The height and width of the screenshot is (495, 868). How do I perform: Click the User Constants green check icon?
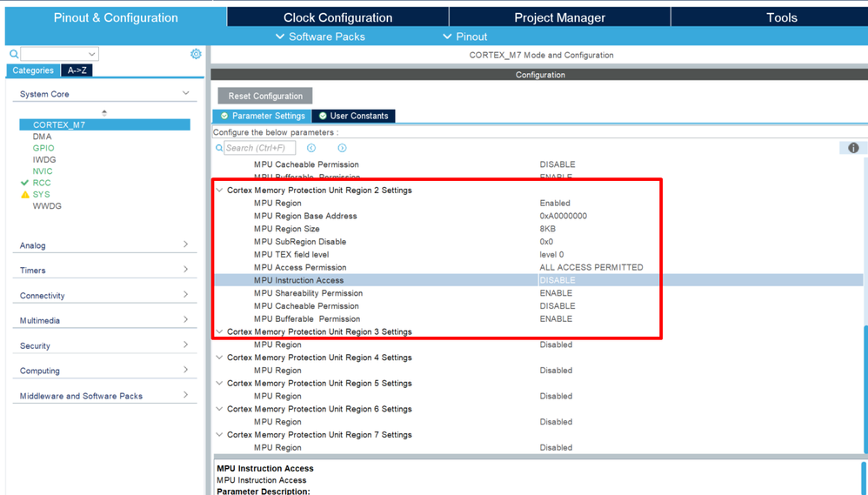tap(323, 116)
